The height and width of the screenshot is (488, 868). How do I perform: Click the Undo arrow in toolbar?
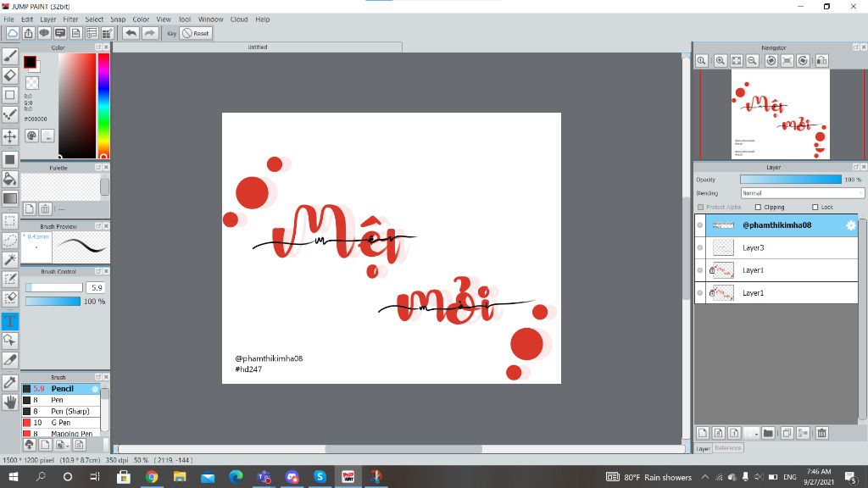pyautogui.click(x=131, y=33)
